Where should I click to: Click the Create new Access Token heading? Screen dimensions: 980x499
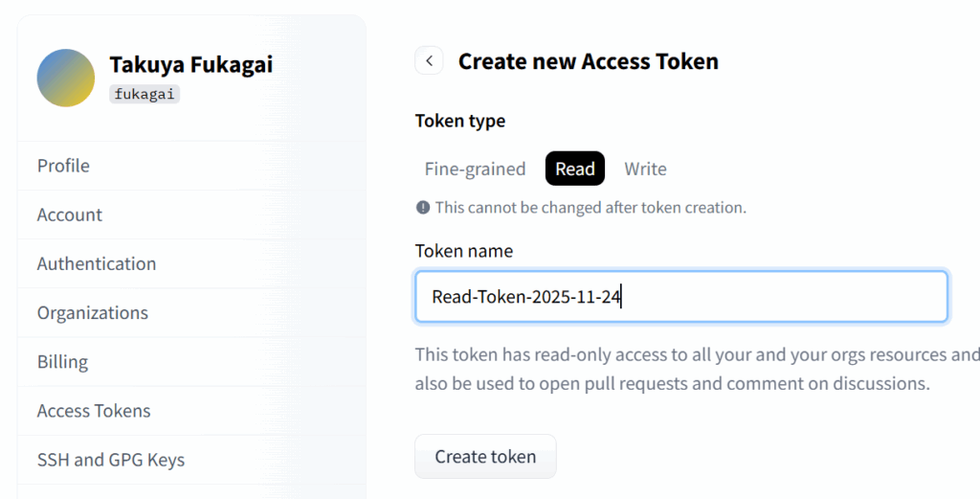[588, 61]
